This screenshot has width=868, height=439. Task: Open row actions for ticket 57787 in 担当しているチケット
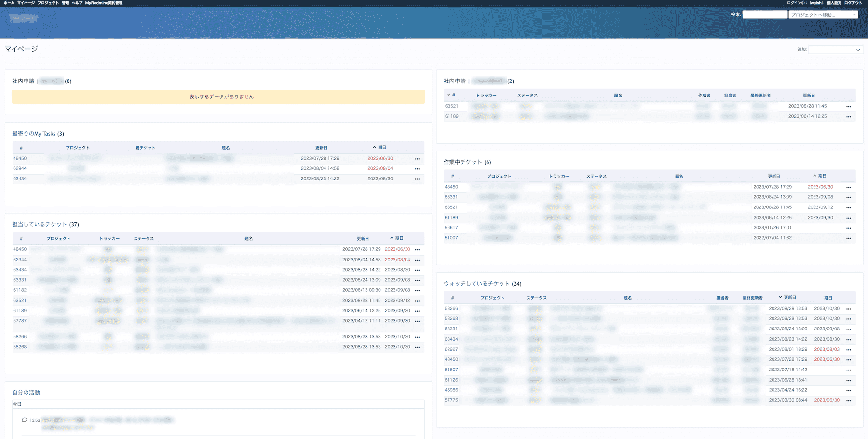(417, 321)
